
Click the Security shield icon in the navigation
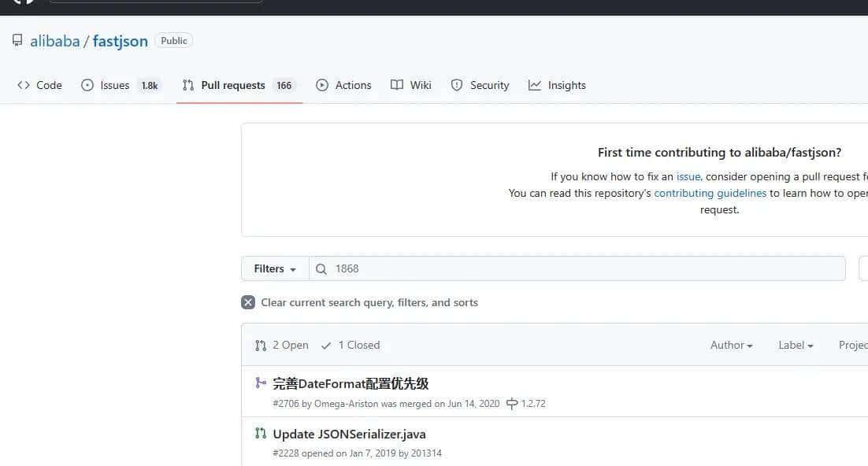point(457,85)
